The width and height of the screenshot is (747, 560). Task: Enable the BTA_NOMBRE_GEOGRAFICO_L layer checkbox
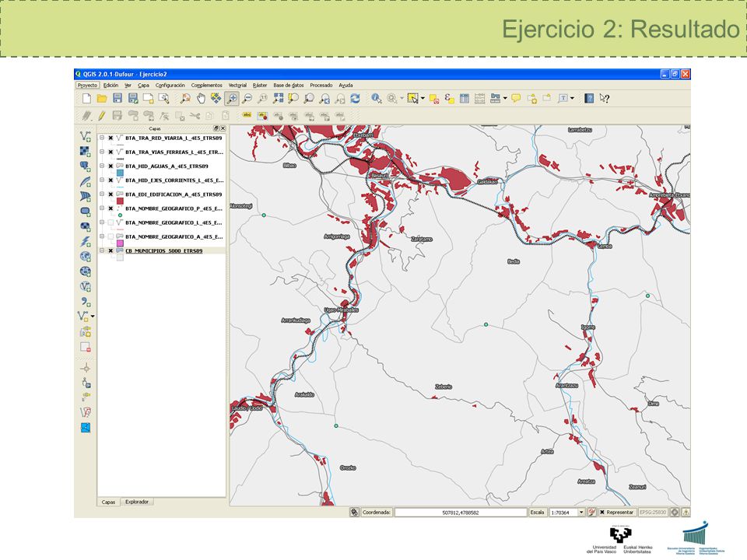(110, 222)
